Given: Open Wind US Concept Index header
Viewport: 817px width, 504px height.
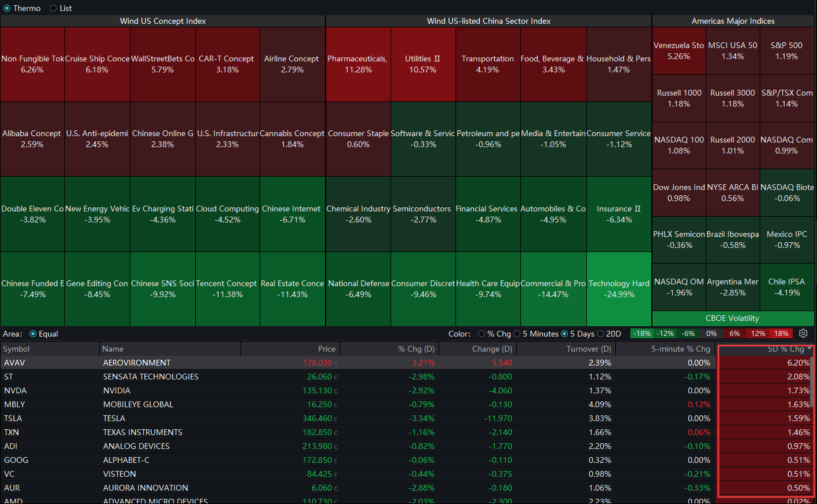Looking at the screenshot, I should pos(163,21).
